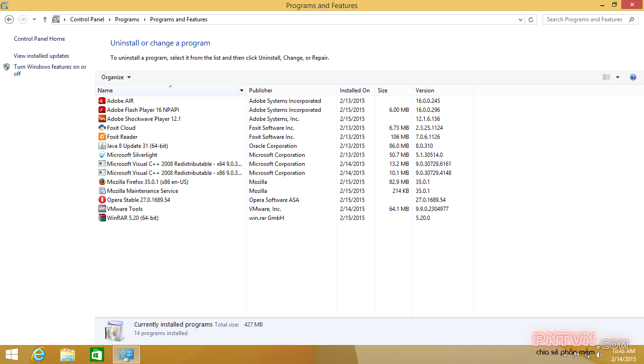This screenshot has height=364, width=644.
Task: Click the Foxit Reader icon
Action: coord(102,137)
